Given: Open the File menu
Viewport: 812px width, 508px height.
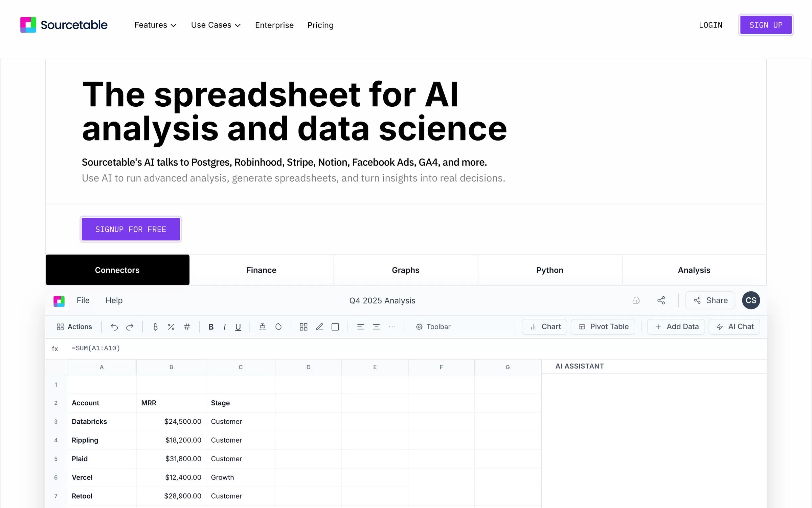Looking at the screenshot, I should point(83,300).
